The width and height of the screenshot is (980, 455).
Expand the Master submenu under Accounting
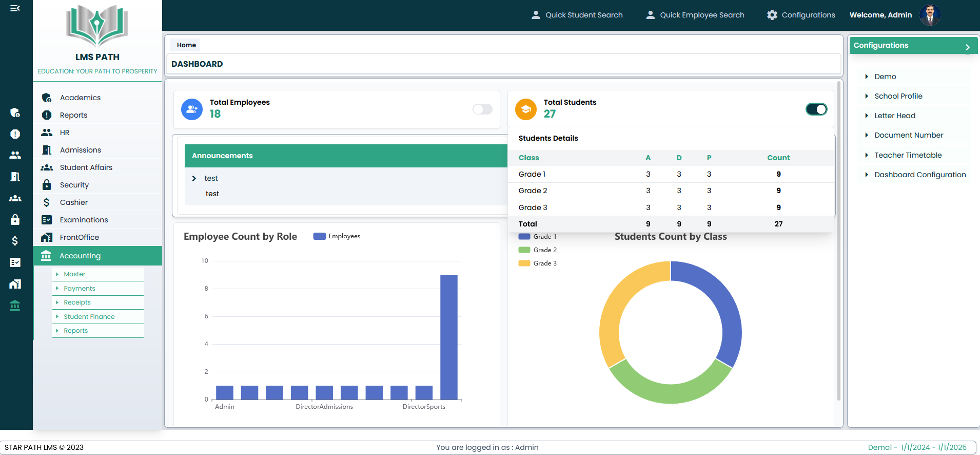coord(97,274)
